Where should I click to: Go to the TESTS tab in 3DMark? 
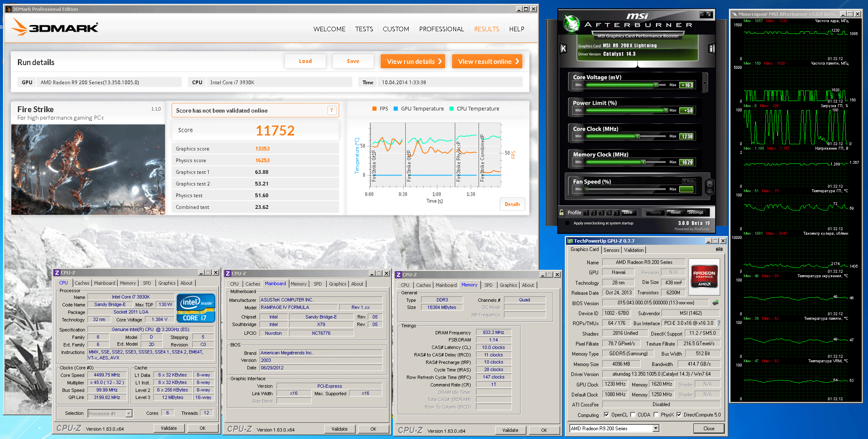(x=364, y=29)
